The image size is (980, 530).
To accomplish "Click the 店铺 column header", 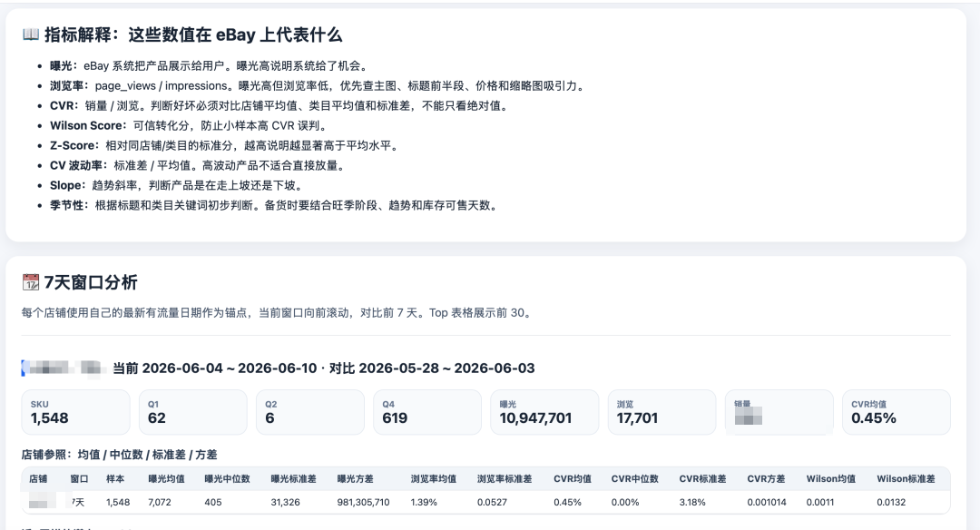I will pos(38,479).
